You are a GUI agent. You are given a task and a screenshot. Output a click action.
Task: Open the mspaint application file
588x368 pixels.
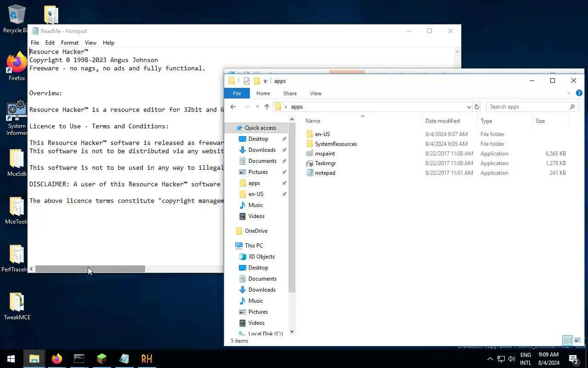coord(325,154)
